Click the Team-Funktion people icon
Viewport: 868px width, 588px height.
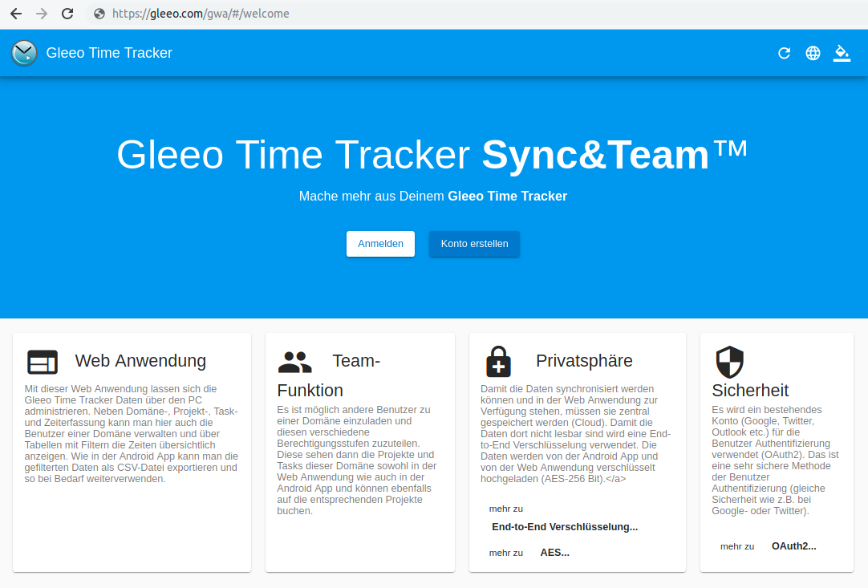pos(294,362)
